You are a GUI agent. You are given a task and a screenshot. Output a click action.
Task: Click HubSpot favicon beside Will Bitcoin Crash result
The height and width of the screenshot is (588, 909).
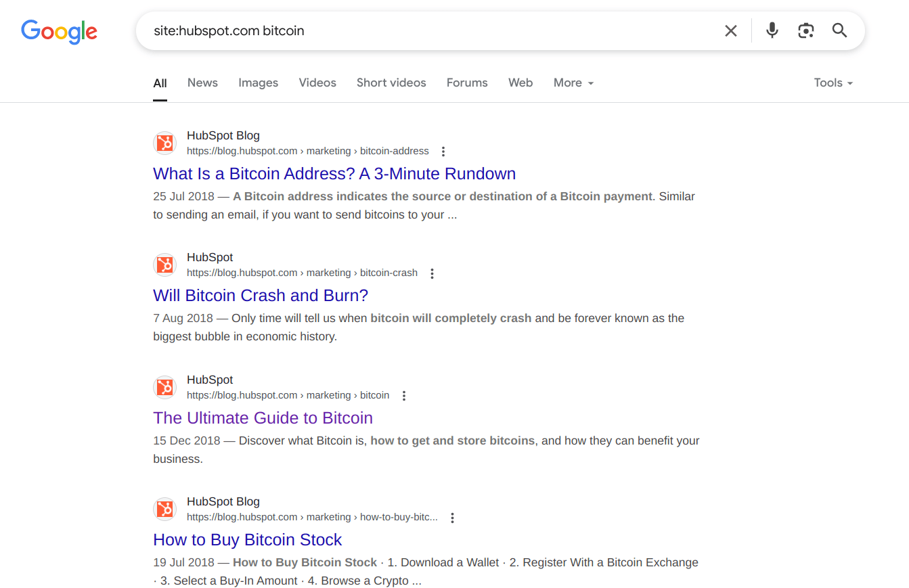164,265
